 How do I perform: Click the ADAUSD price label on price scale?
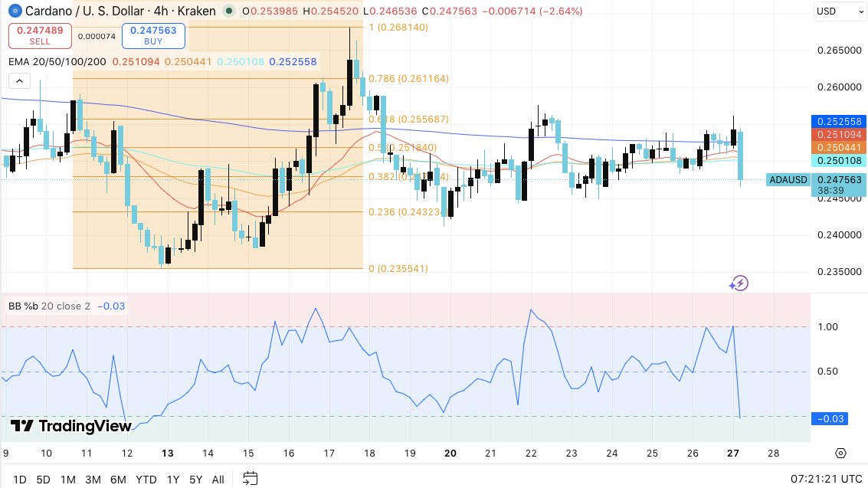coord(788,179)
